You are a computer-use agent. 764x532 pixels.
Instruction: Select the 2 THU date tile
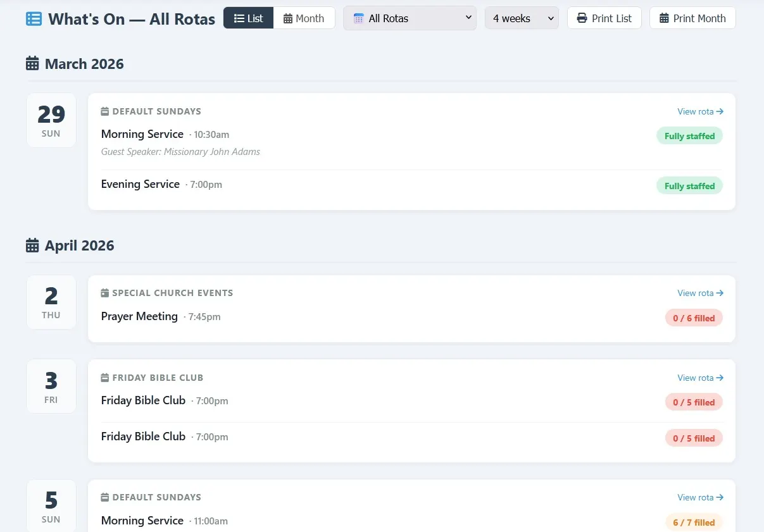pos(51,302)
